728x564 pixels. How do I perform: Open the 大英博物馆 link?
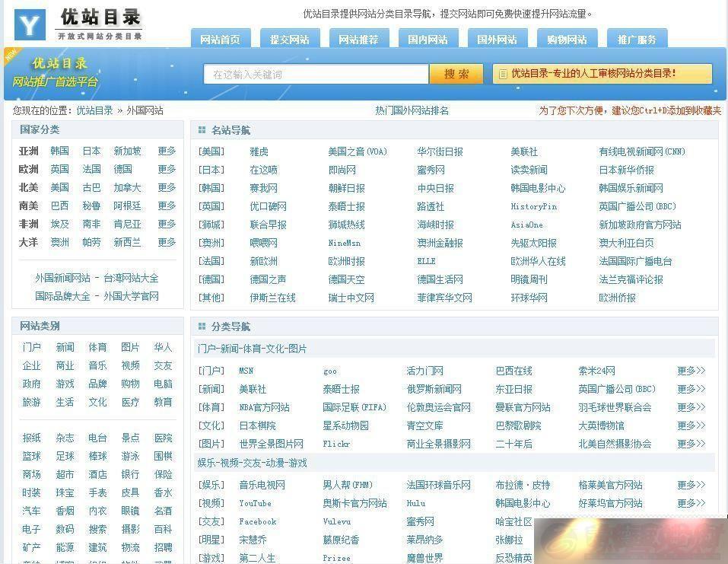601,425
